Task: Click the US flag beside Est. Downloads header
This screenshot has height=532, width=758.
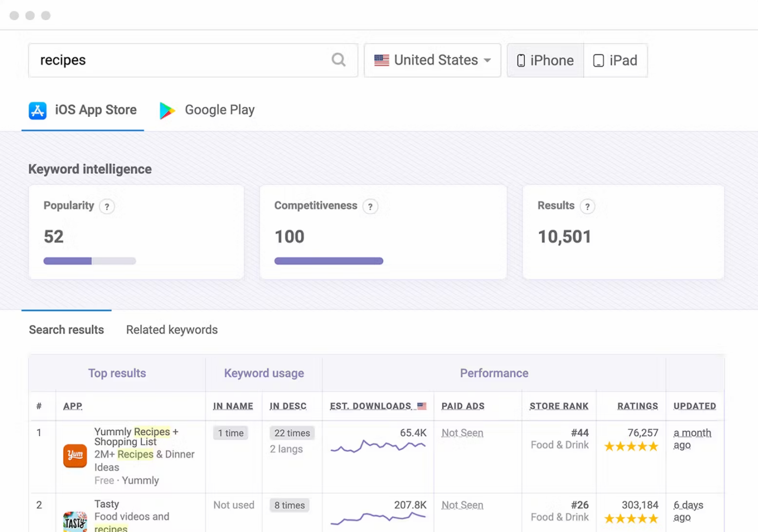Action: (x=422, y=406)
